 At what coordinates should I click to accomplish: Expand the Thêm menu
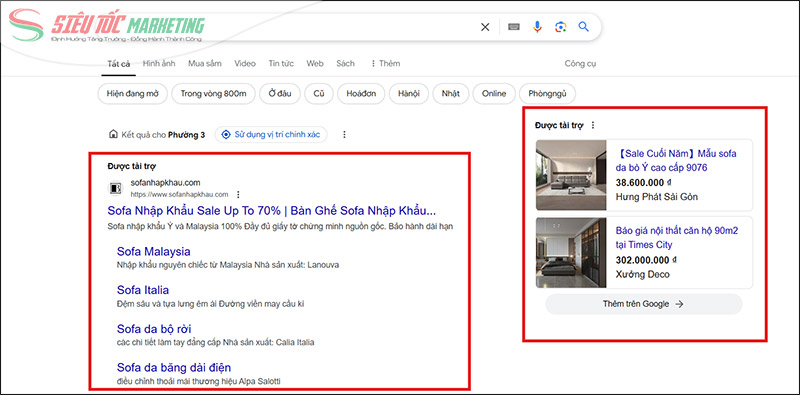(385, 63)
